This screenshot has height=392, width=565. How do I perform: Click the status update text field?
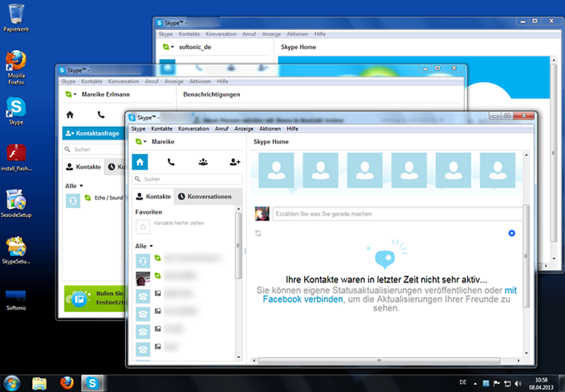click(397, 214)
